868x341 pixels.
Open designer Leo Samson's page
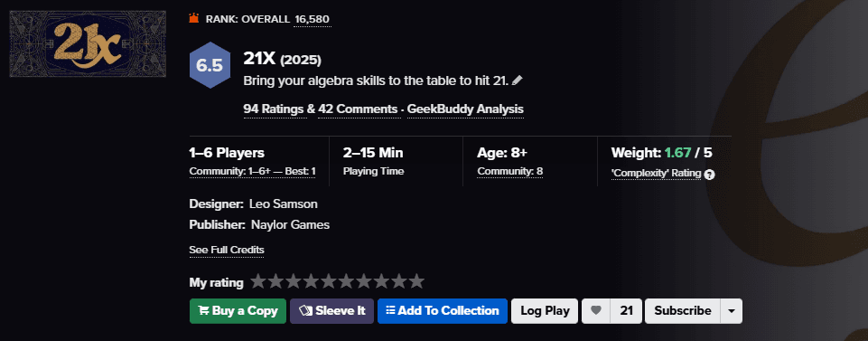(284, 204)
